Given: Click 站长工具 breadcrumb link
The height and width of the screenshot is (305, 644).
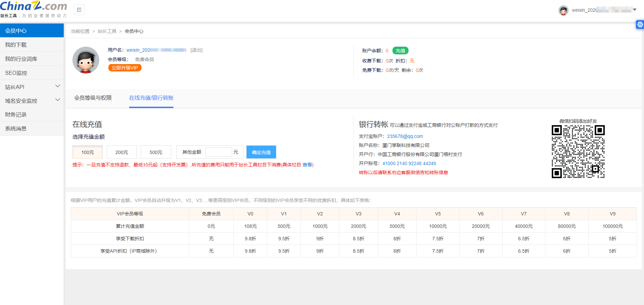Looking at the screenshot, I should 107,31.
